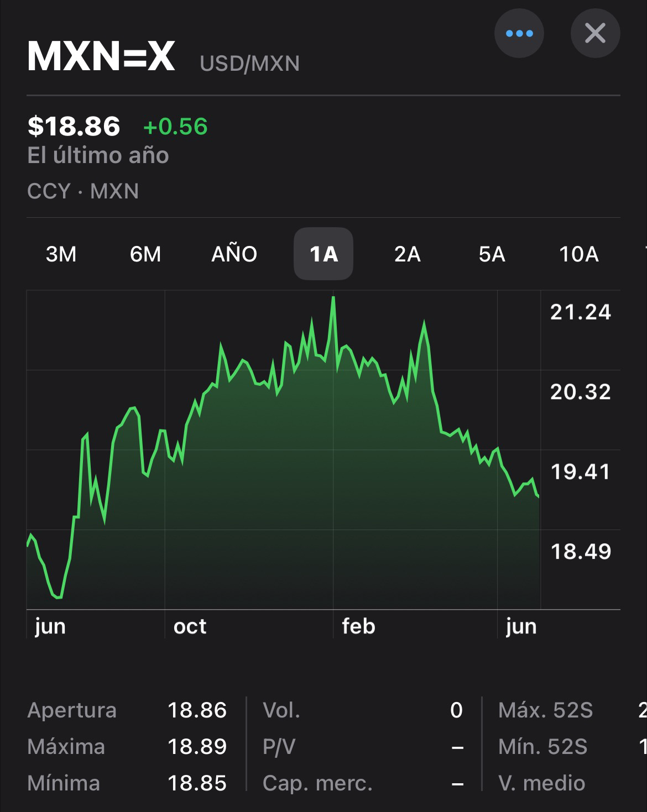Choose the AÑO year-to-date range

click(x=234, y=254)
